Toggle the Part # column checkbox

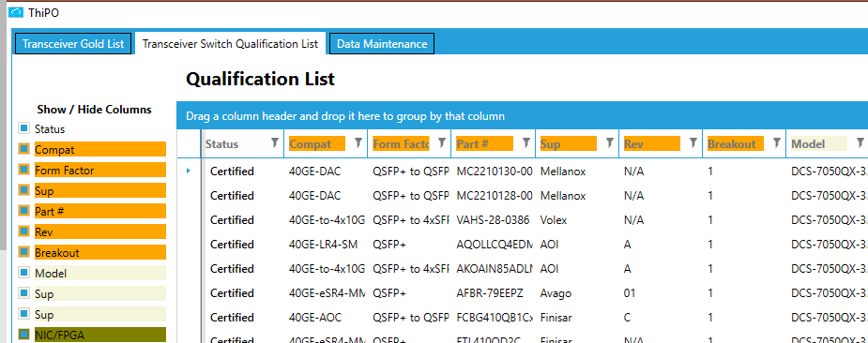(23, 212)
